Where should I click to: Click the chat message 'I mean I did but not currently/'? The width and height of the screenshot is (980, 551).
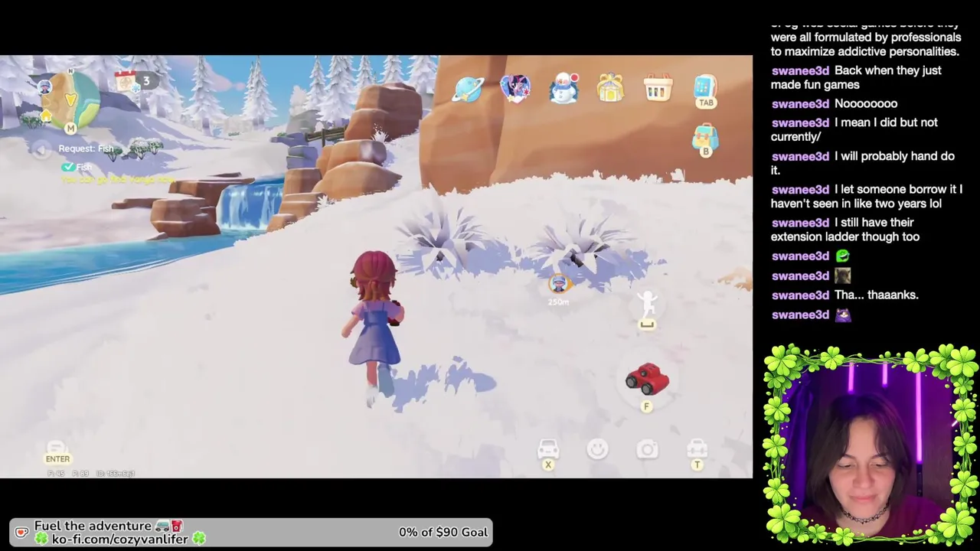pos(854,129)
